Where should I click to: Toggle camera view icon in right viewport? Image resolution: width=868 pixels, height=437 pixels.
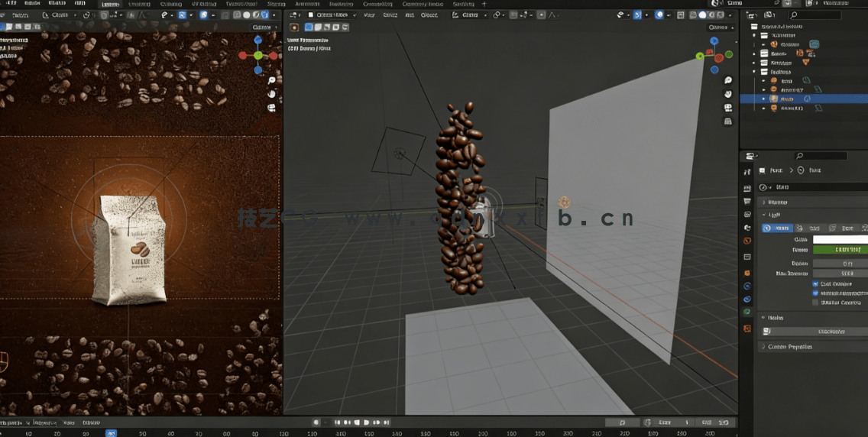[x=728, y=108]
